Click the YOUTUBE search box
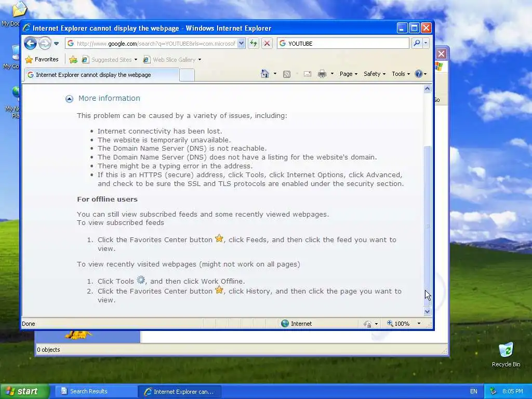The height and width of the screenshot is (399, 532). tap(343, 44)
